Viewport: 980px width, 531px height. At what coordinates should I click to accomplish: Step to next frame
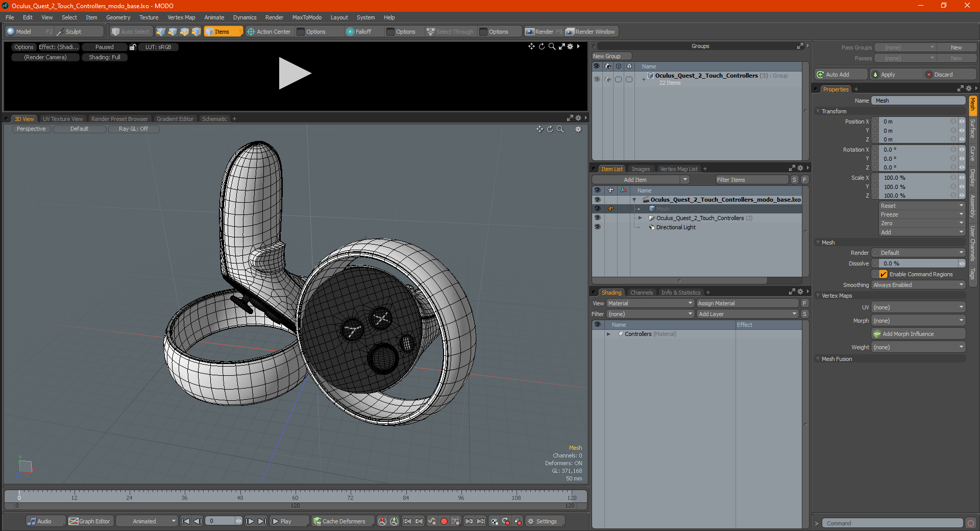point(250,521)
